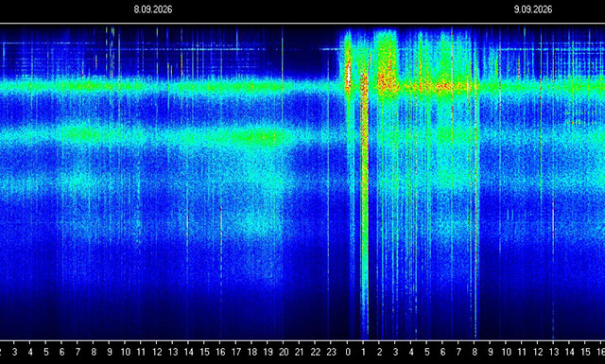Click the hour 0 midnight tick label
Viewport: 605px width, 364px height.
pyautogui.click(x=348, y=352)
